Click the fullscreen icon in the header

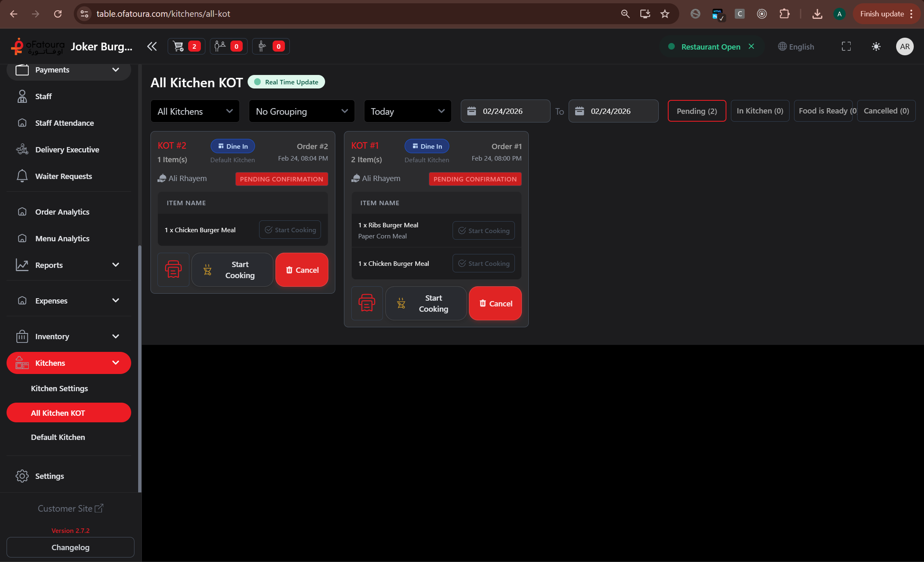[846, 46]
